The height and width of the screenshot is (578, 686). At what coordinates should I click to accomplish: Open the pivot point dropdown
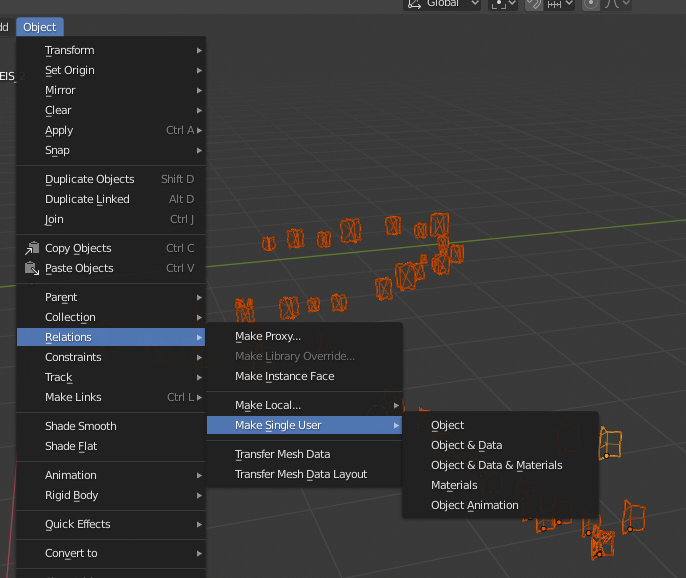pyautogui.click(x=503, y=4)
